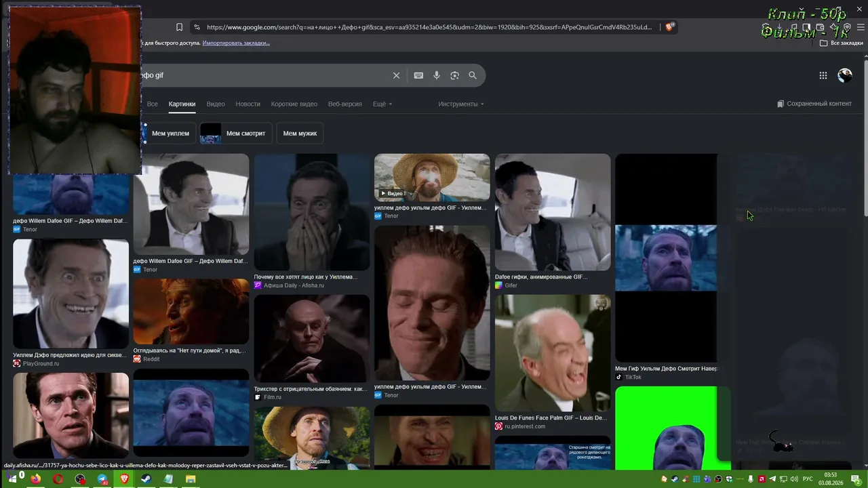The width and height of the screenshot is (868, 488).
Task: Apply the Мем мужик filter chip
Action: point(300,134)
